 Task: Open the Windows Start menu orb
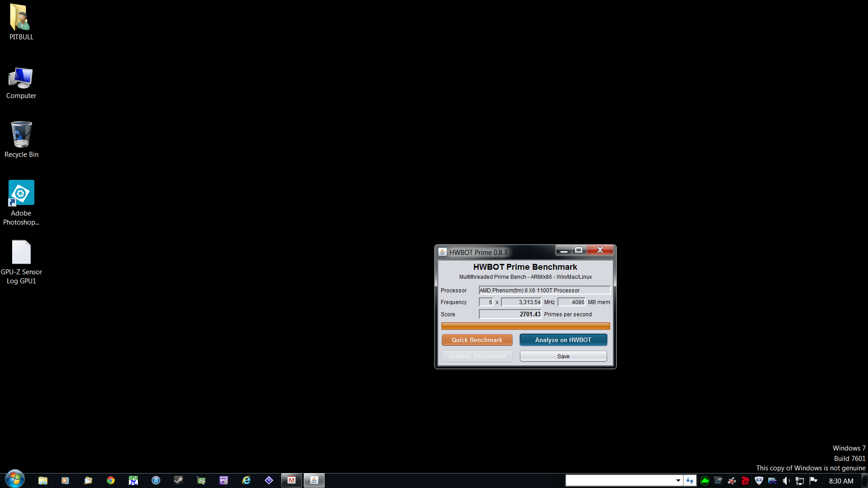14,479
